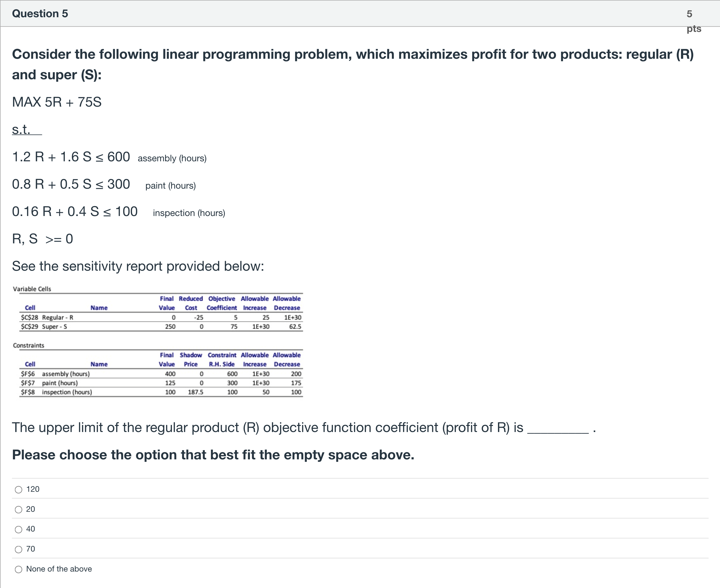Click the assembly (hours) constraint row
This screenshot has height=588, width=720.
click(x=161, y=374)
